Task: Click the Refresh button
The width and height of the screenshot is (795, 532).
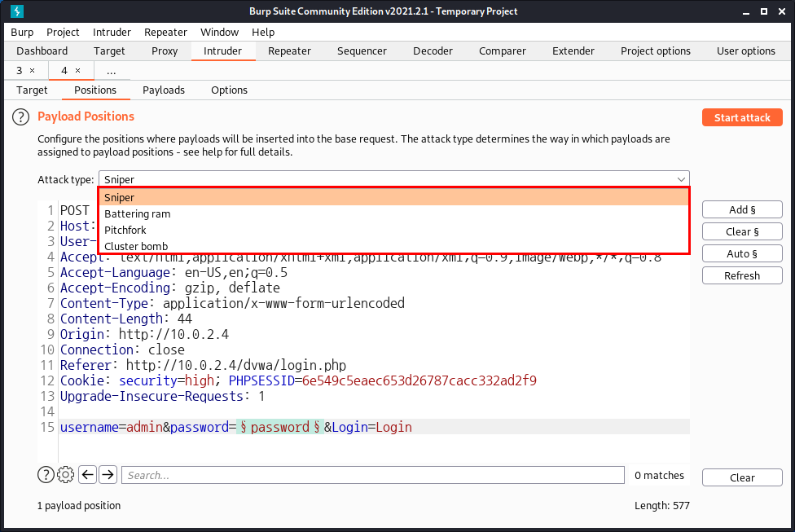Action: point(742,276)
